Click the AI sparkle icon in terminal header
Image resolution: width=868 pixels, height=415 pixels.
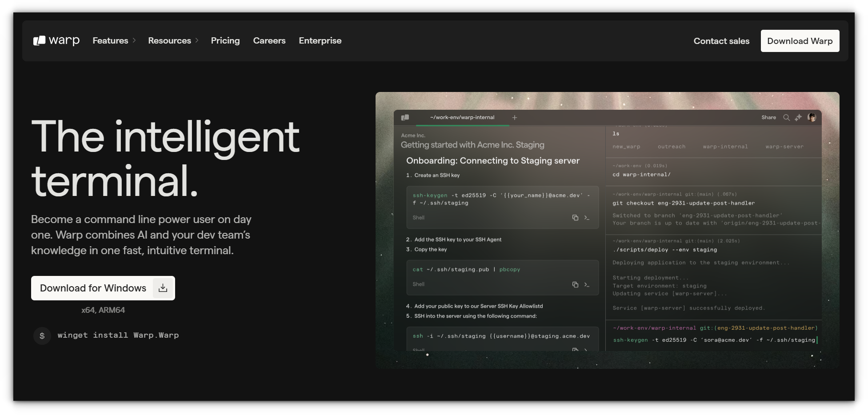point(798,117)
